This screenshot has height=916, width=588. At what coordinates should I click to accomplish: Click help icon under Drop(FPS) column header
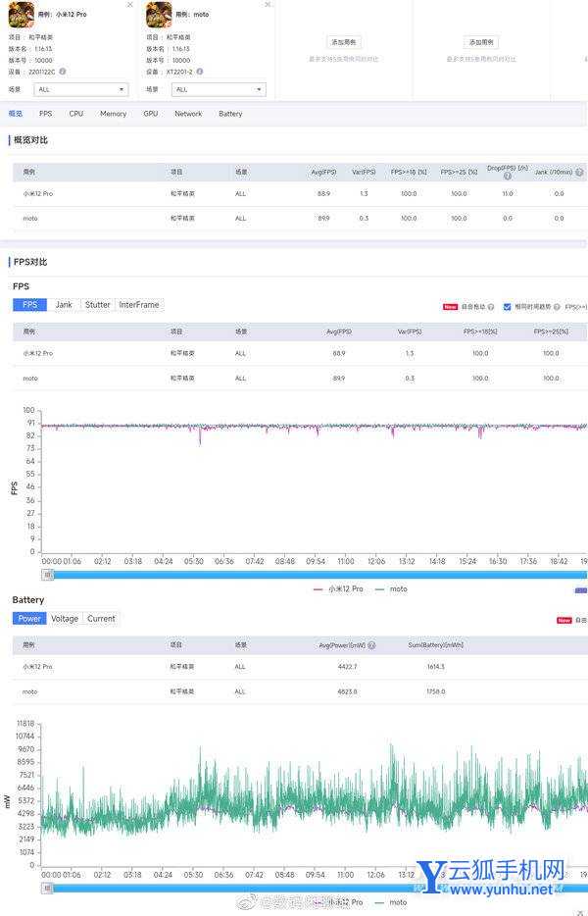coord(508,176)
